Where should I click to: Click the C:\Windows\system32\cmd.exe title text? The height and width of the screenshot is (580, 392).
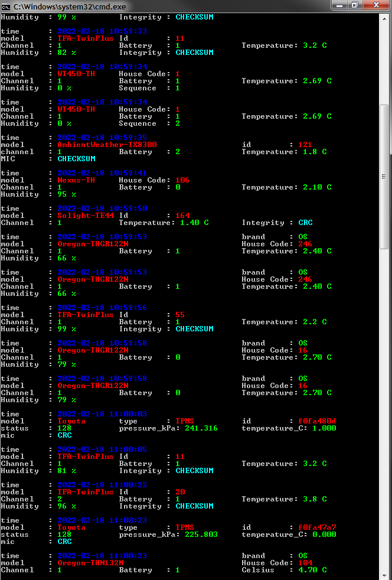point(70,6)
